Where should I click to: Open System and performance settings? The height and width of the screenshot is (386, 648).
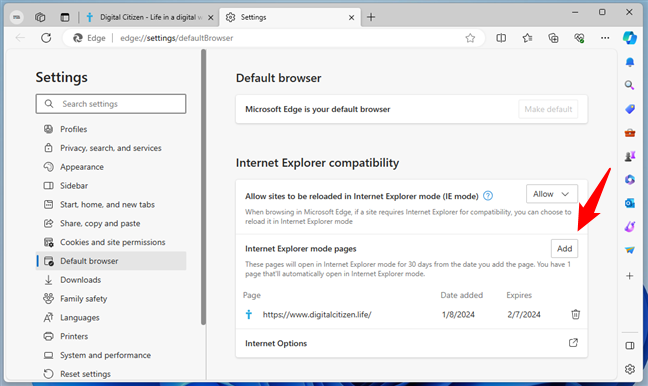[x=111, y=355]
